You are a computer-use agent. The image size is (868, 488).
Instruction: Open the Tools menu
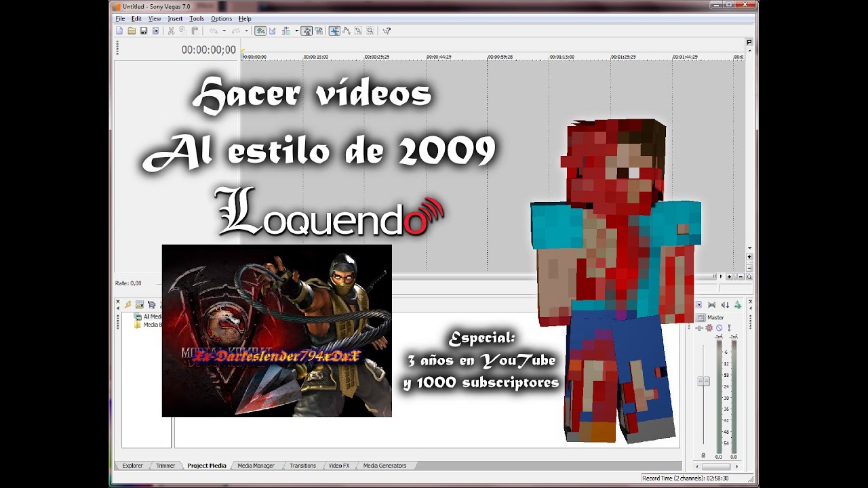[x=197, y=19]
